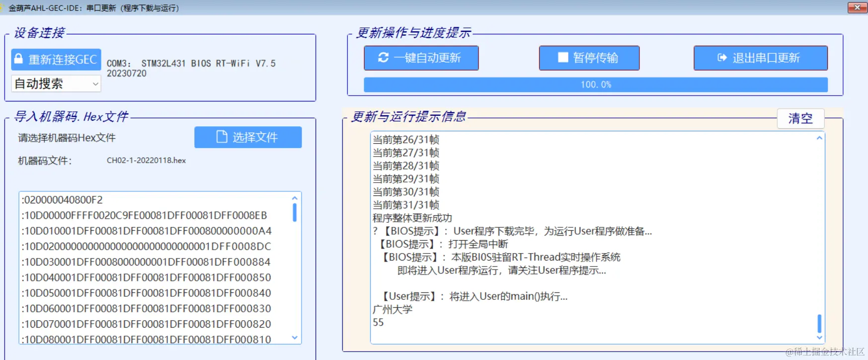This screenshot has height=360, width=868.
Task: Click log line 程序整体更新成功
Action: click(x=412, y=218)
